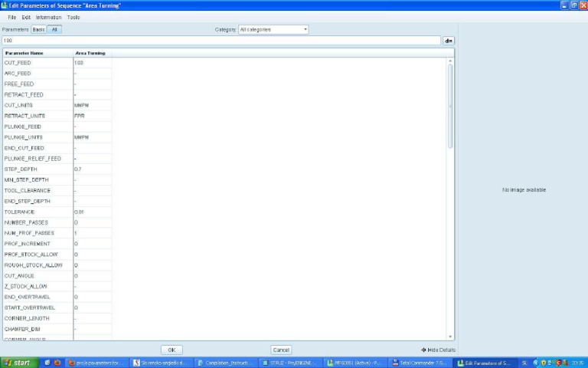Select the NUMBER_PASSES parameter name
588x368 pixels.
tap(26, 222)
